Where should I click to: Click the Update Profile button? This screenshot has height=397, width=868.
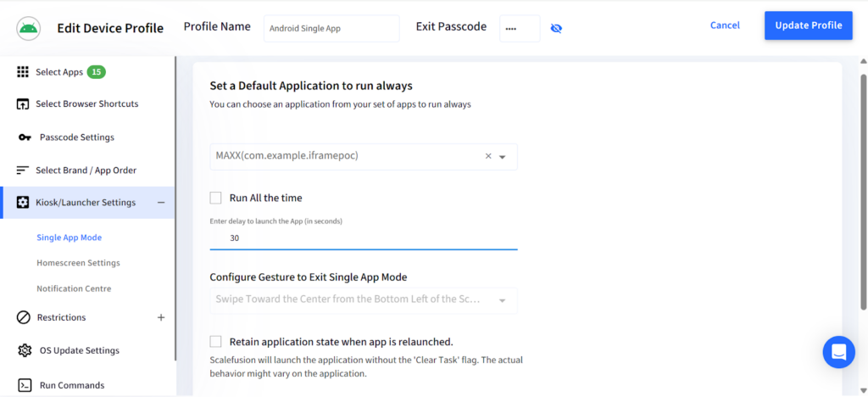click(x=808, y=25)
